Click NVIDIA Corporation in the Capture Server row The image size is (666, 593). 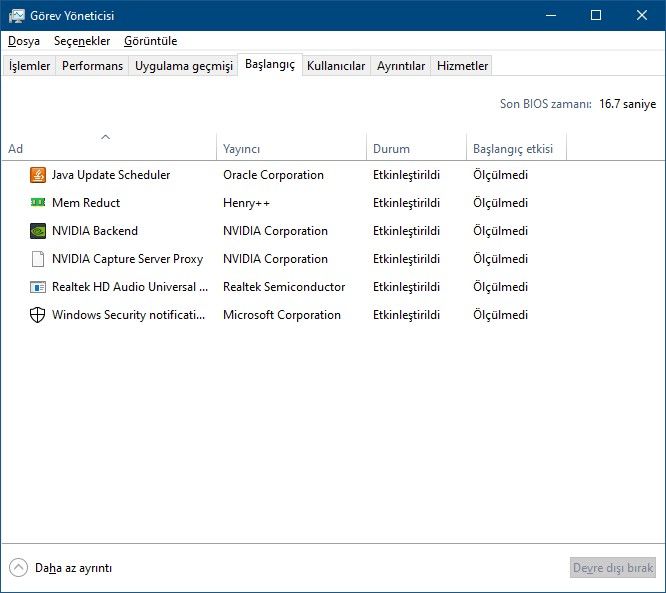point(275,259)
